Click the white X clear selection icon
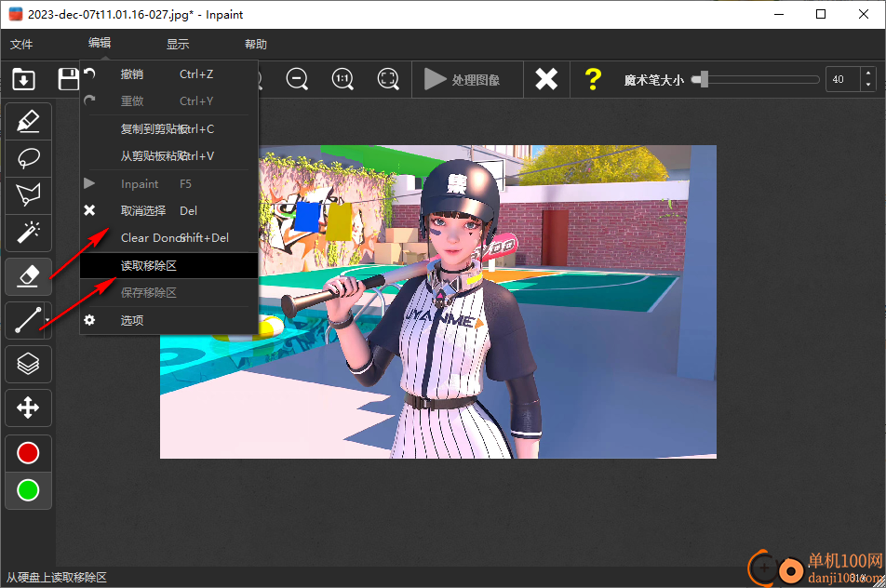 pyautogui.click(x=546, y=79)
